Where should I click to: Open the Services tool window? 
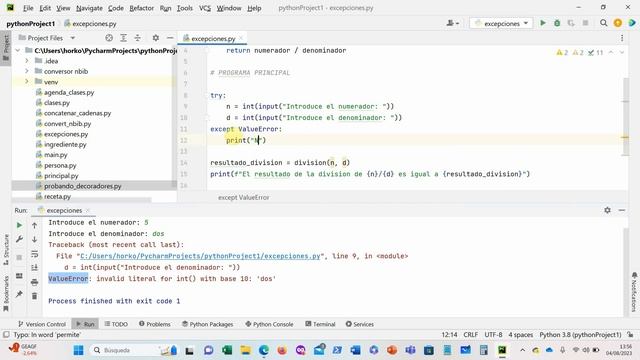(360, 324)
